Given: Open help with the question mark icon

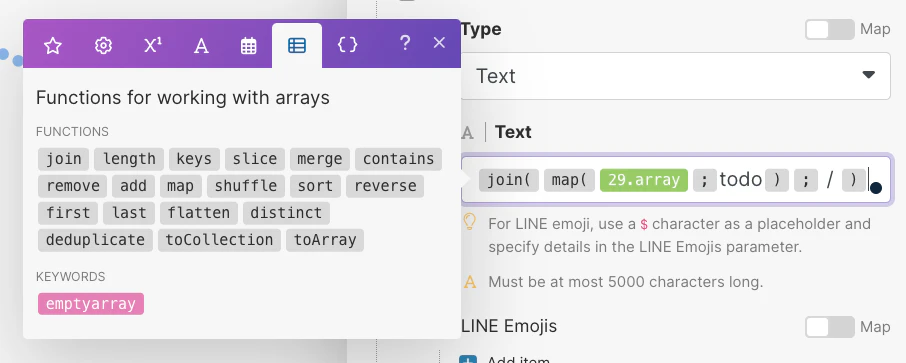Looking at the screenshot, I should coord(405,43).
